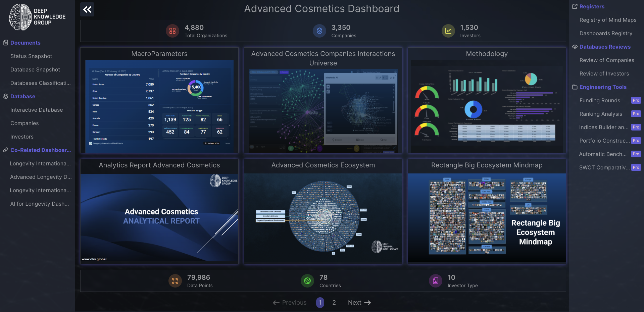
Task: Collapse sidebar with double chevron button
Action: pos(87,9)
